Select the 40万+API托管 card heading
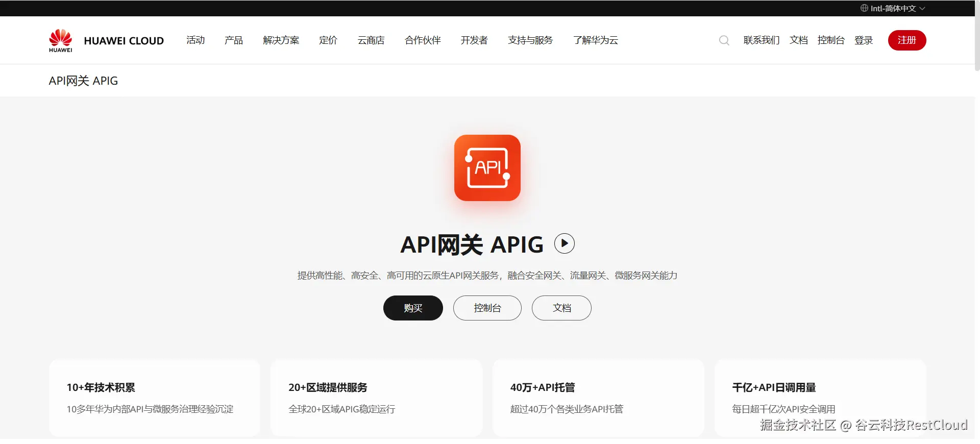 pos(543,387)
